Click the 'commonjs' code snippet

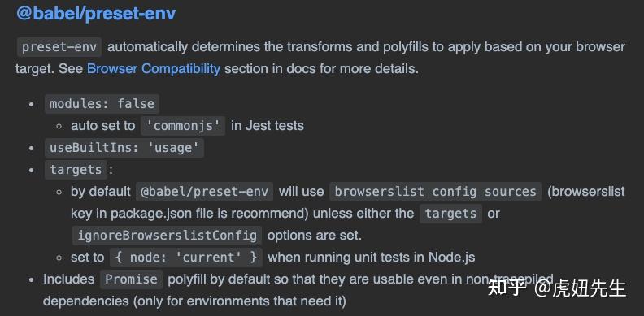click(183, 126)
